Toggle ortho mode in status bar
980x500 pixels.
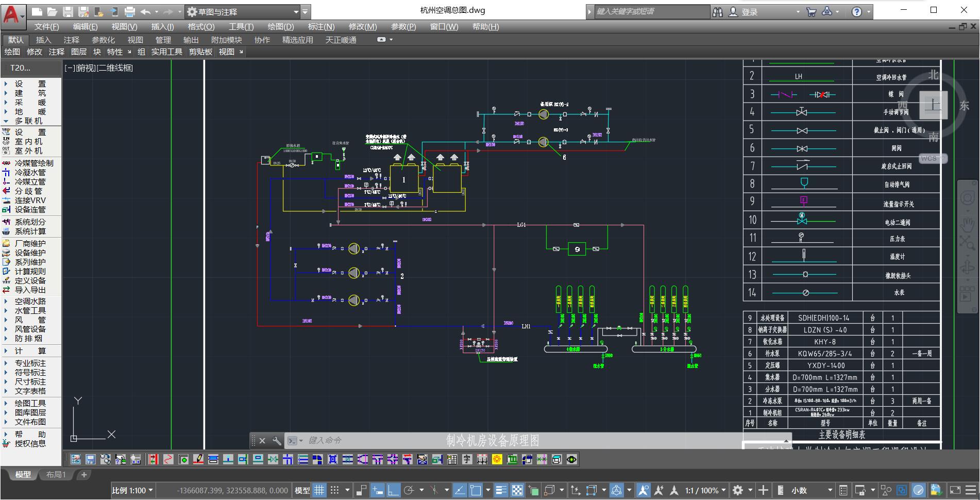pyautogui.click(x=394, y=490)
